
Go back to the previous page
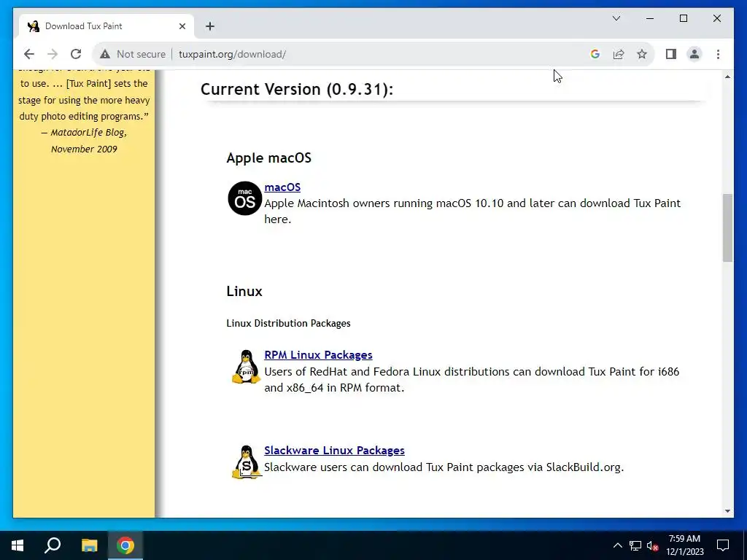29,54
